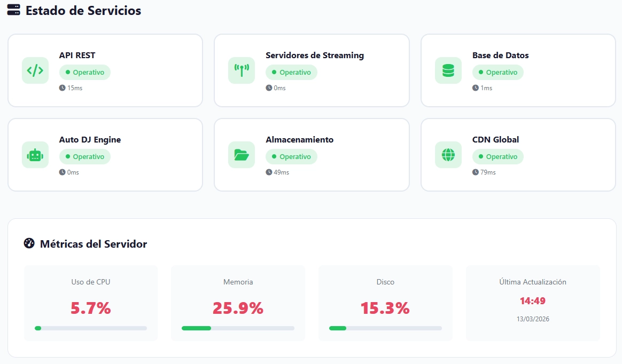Click the Almacenamiento open folder icon
The height and width of the screenshot is (364, 622).
(242, 155)
